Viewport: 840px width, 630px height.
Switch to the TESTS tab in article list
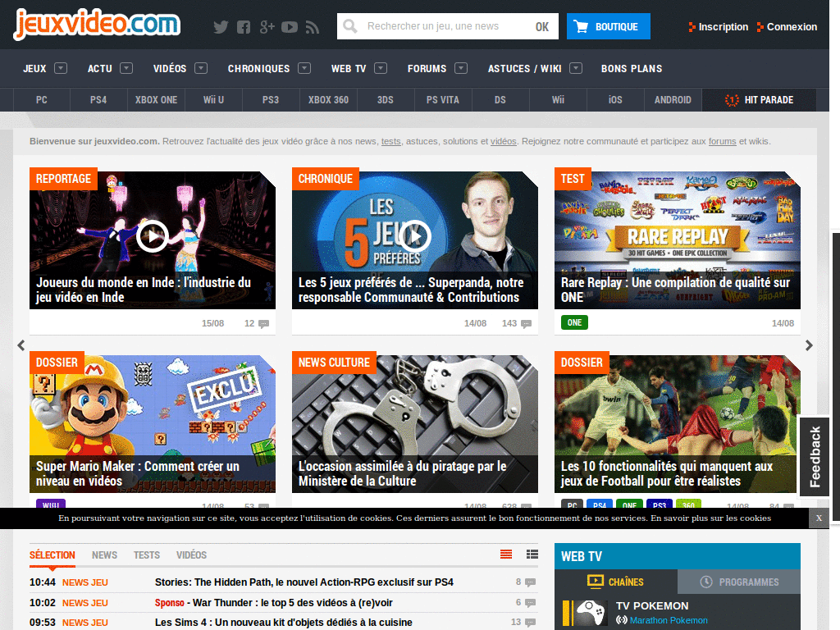147,555
